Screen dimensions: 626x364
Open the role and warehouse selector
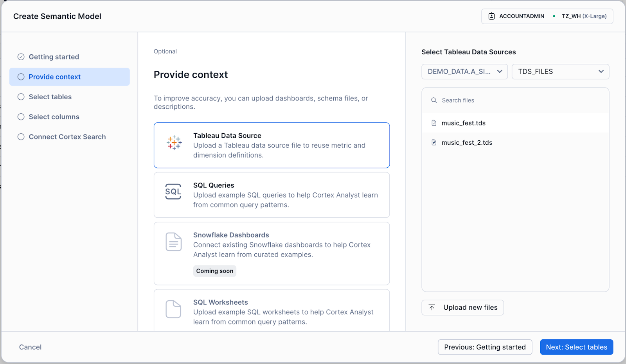(x=547, y=16)
